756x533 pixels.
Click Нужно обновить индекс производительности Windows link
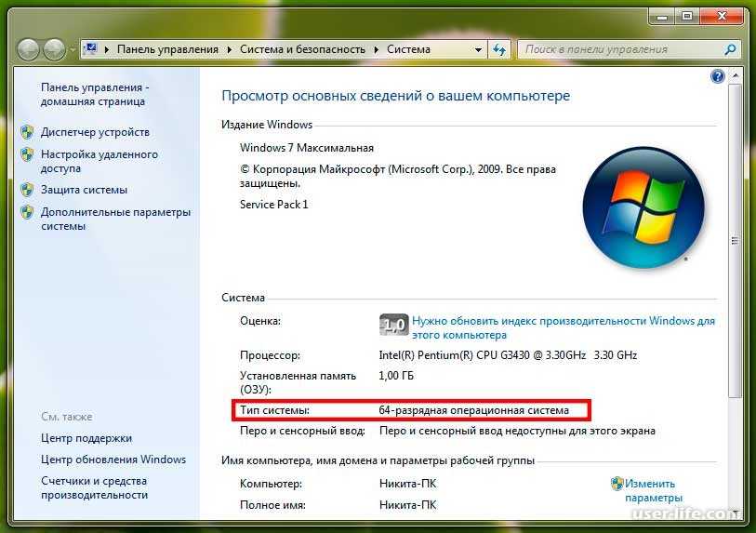[564, 327]
